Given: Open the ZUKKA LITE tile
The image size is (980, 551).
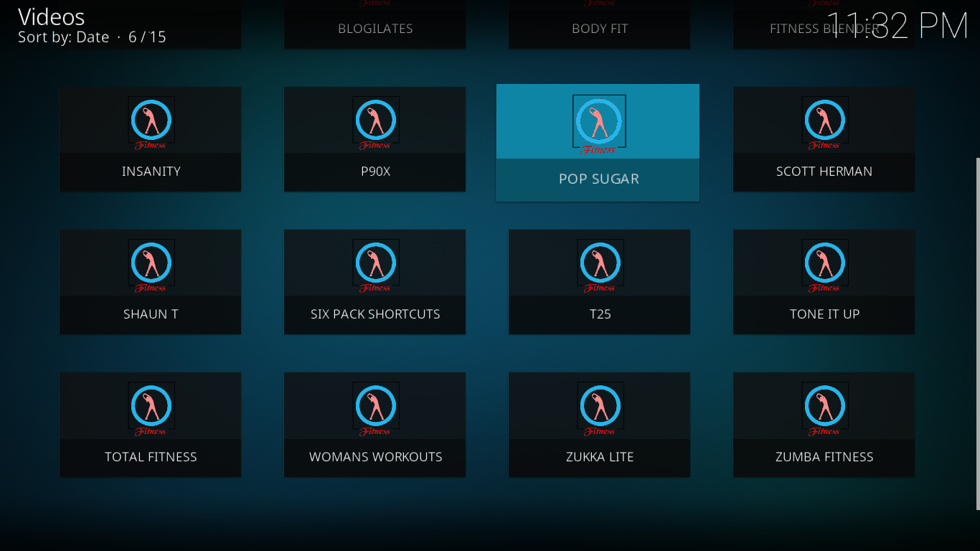Looking at the screenshot, I should coord(599,425).
